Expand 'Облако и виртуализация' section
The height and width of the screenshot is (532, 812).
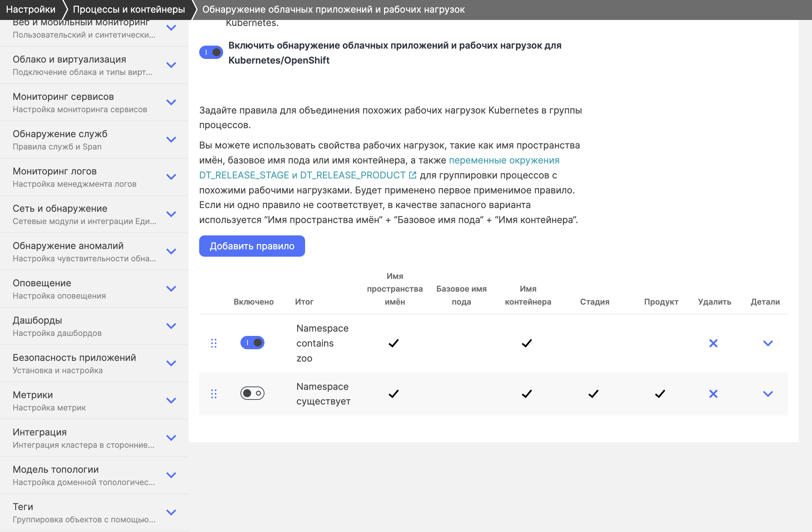[x=171, y=65]
